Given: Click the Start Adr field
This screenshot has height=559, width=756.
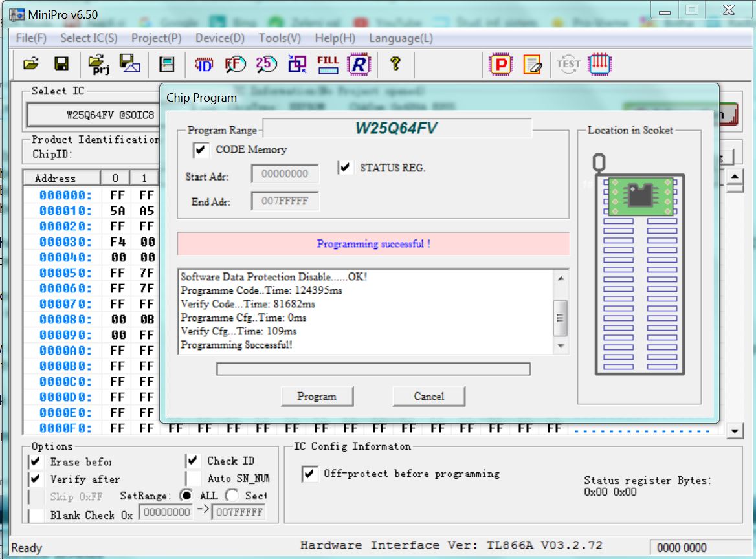Looking at the screenshot, I should coord(284,174).
